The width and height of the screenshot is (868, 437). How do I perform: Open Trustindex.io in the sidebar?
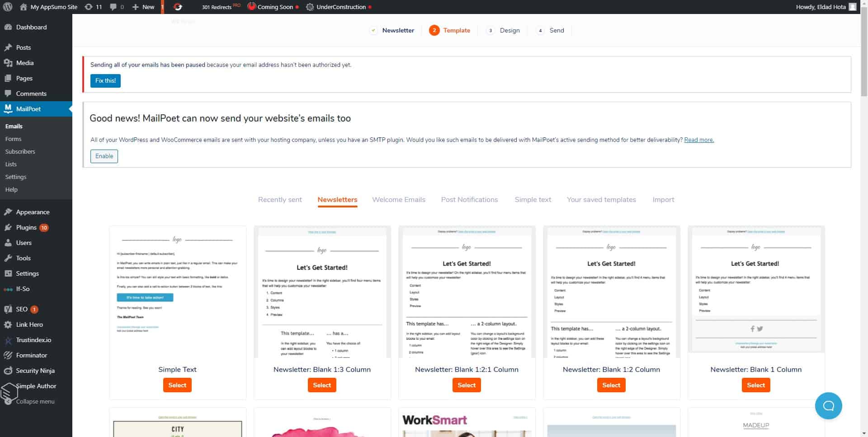click(x=36, y=340)
